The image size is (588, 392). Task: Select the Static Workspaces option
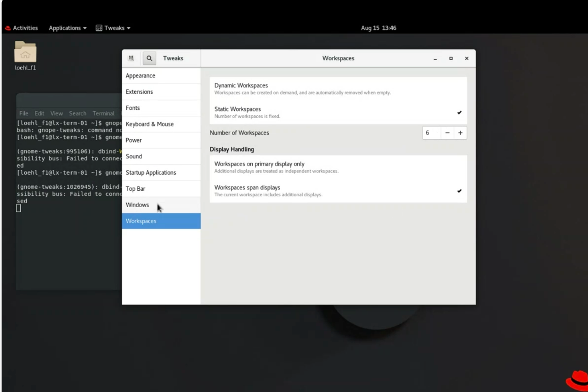click(x=338, y=113)
